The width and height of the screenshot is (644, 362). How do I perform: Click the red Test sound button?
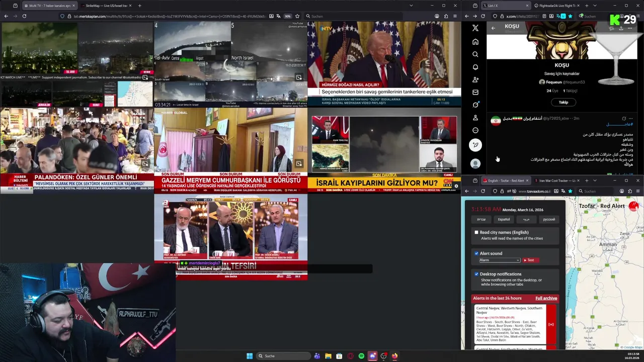tap(530, 260)
